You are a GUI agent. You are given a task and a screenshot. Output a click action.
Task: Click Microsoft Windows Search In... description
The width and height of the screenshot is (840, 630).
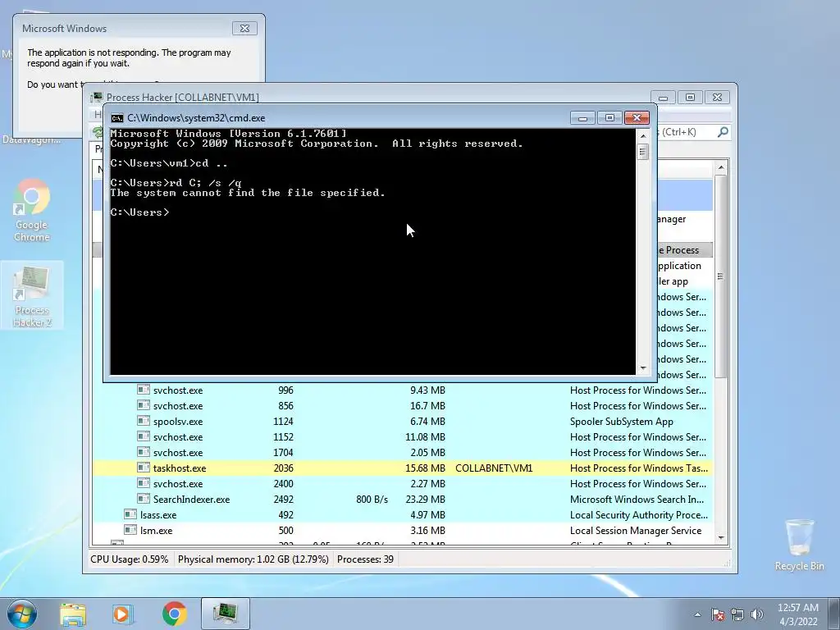(637, 500)
